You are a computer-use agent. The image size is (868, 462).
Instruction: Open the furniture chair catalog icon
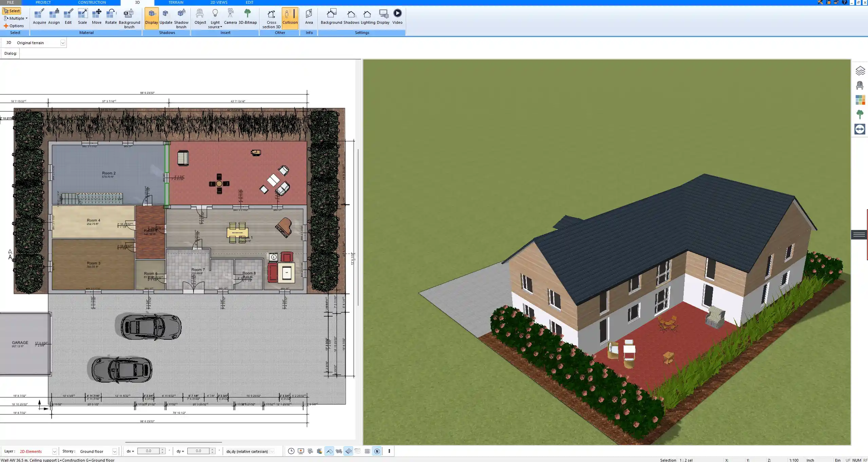860,85
